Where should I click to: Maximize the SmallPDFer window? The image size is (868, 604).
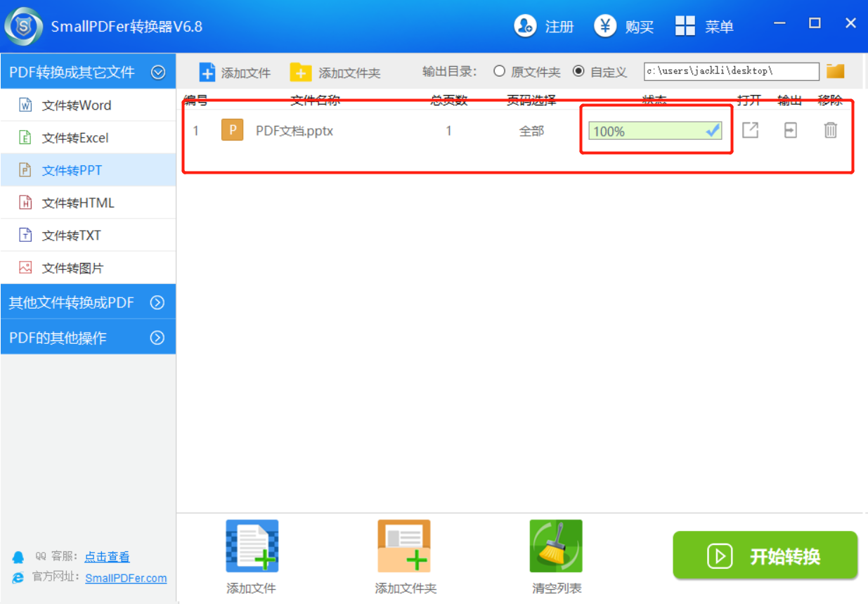[x=815, y=23]
